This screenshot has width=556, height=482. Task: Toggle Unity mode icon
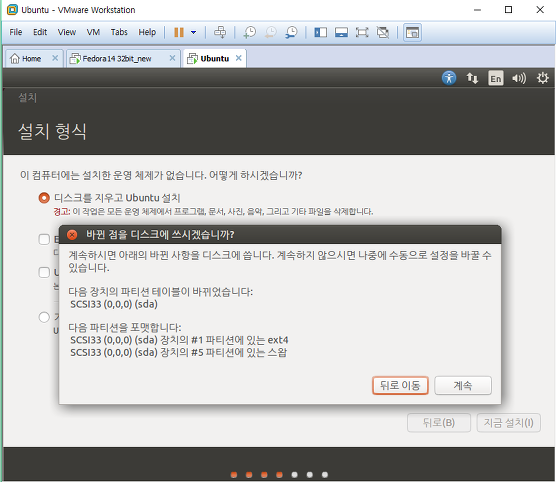(x=383, y=33)
